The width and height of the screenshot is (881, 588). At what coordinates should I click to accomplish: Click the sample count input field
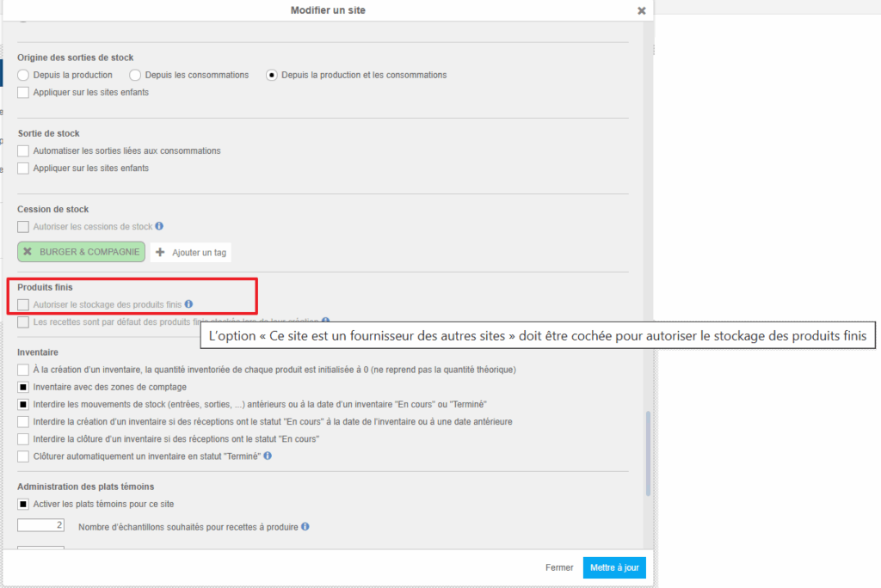click(40, 525)
